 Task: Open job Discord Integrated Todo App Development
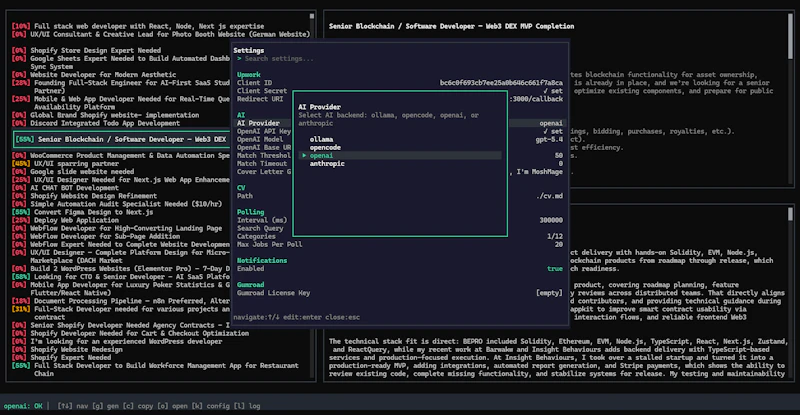tap(96, 123)
